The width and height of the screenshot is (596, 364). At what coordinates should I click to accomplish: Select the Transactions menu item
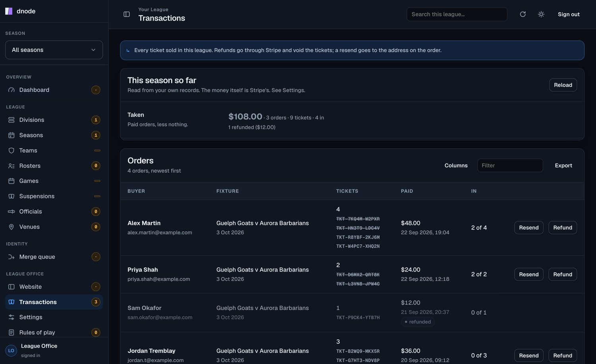[x=54, y=302]
